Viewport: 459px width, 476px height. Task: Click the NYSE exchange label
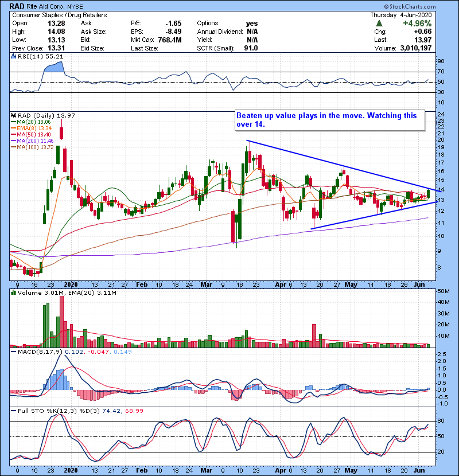point(74,7)
